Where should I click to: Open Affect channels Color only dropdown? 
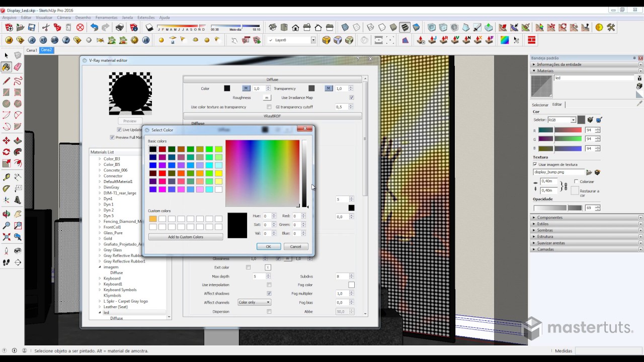click(254, 303)
